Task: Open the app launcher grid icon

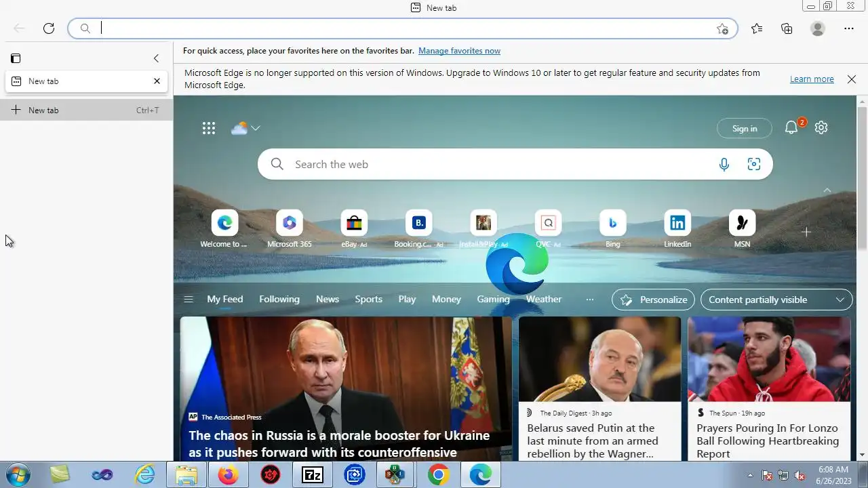Action: (209, 128)
